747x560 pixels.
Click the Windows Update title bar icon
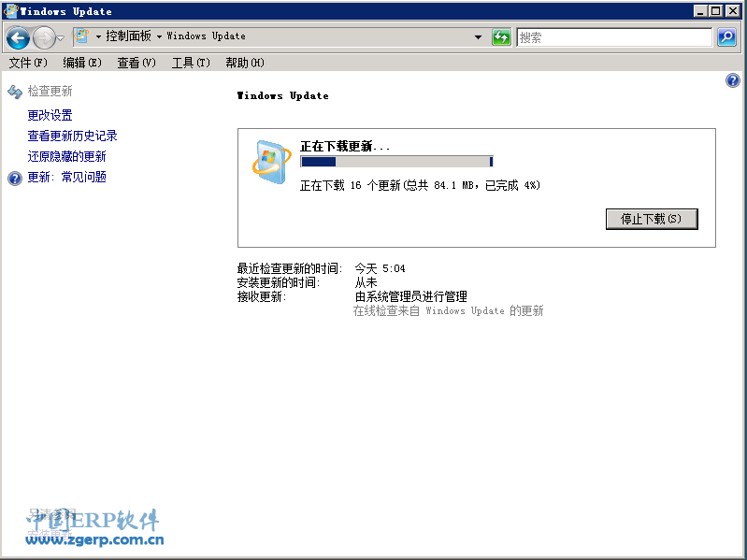click(9, 11)
